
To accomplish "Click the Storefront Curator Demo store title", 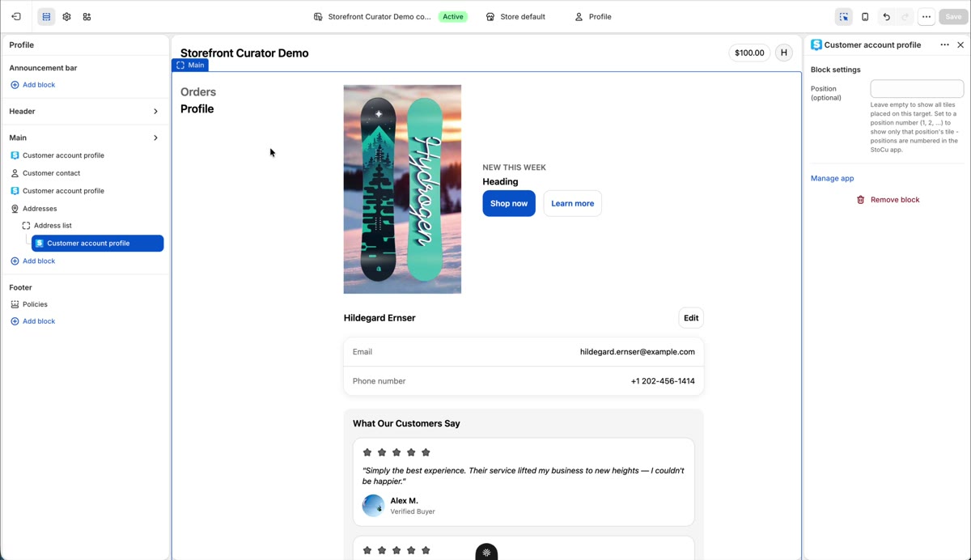I will [x=244, y=53].
